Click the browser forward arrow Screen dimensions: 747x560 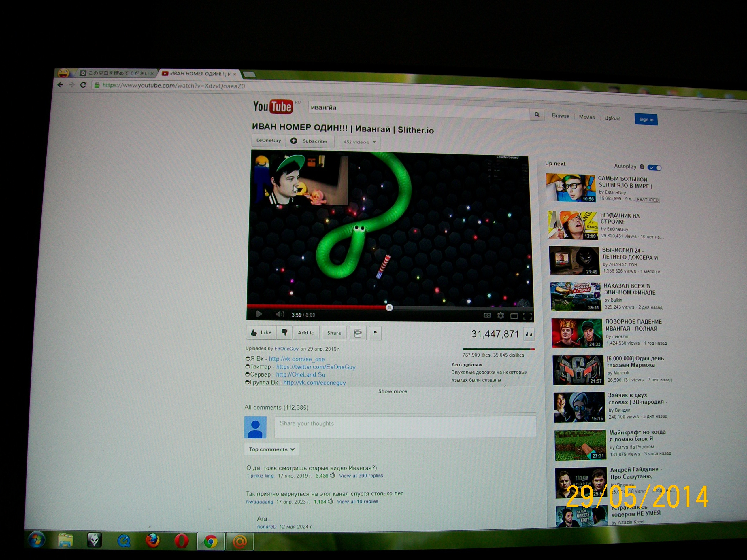(71, 85)
